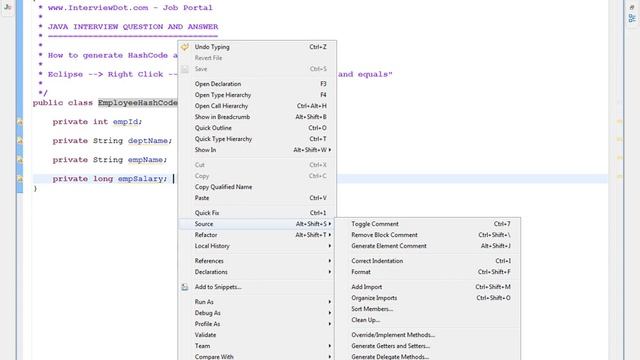Select Correct Indentation

tap(428, 261)
